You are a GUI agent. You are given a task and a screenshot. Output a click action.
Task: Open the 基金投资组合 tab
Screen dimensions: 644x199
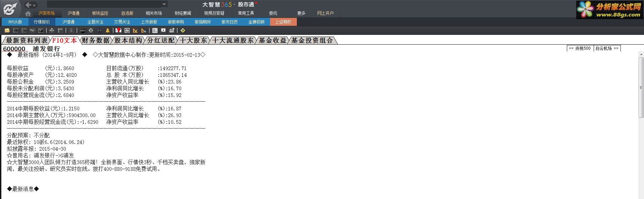(x=312, y=41)
